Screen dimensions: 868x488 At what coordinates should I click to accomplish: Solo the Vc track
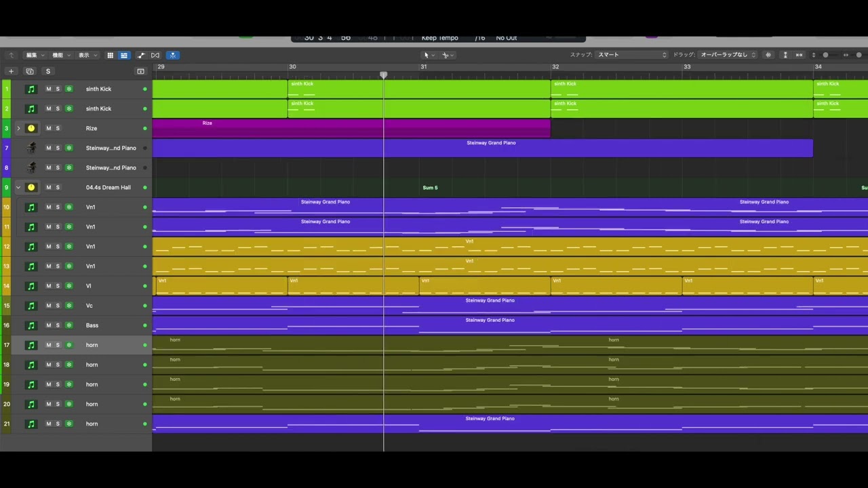point(58,306)
